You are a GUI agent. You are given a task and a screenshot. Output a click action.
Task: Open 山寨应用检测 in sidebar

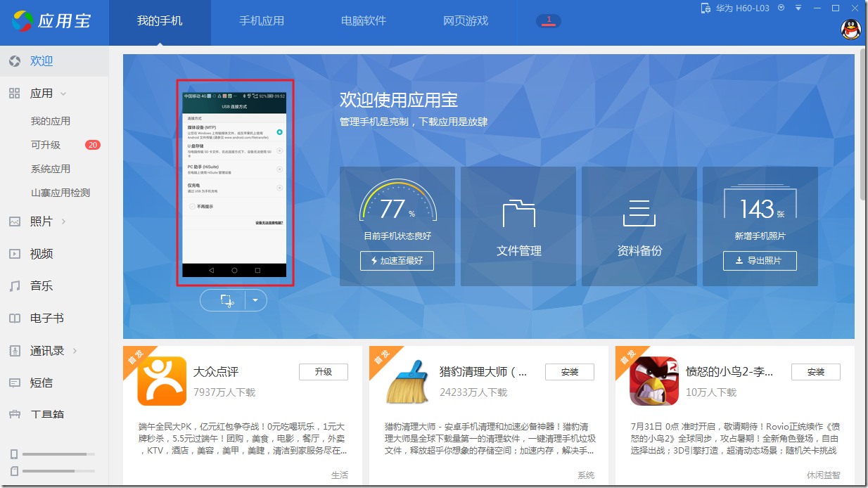tap(60, 193)
